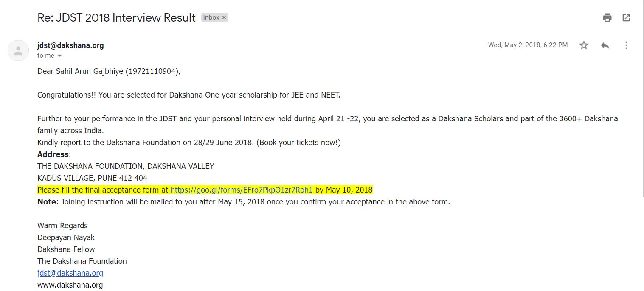Viewport: 644px width, 291px height.
Task: Click the name 'Deepayan Nayak' in signature
Action: pos(66,238)
